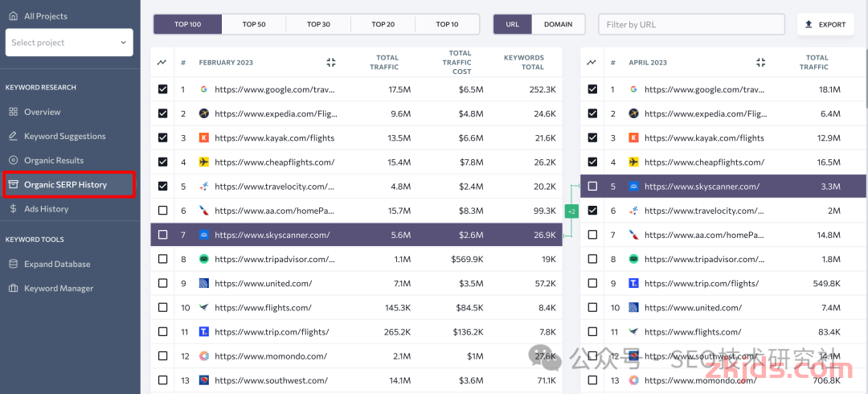
Task: Sort by TOTAL TRAFFIC COST column header
Action: click(x=457, y=62)
